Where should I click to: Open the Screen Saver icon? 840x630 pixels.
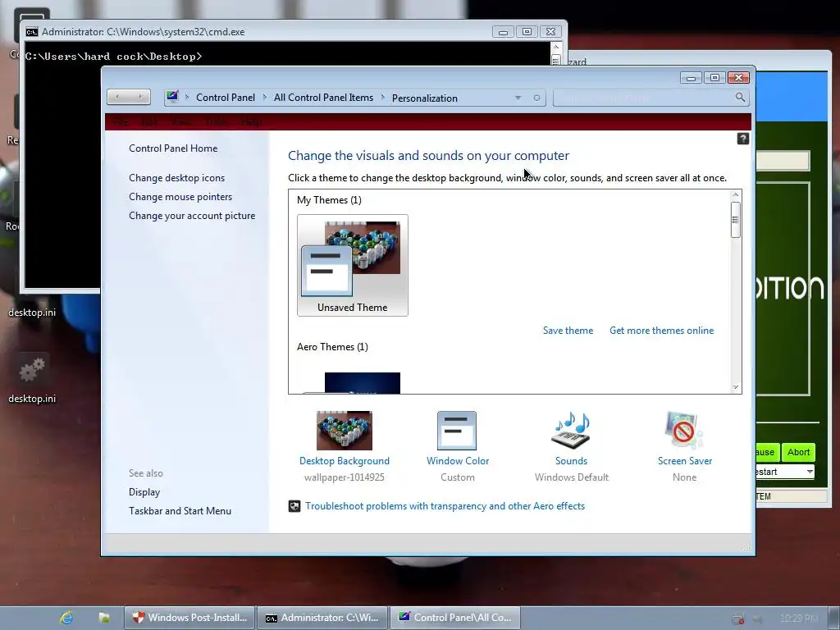coord(684,430)
